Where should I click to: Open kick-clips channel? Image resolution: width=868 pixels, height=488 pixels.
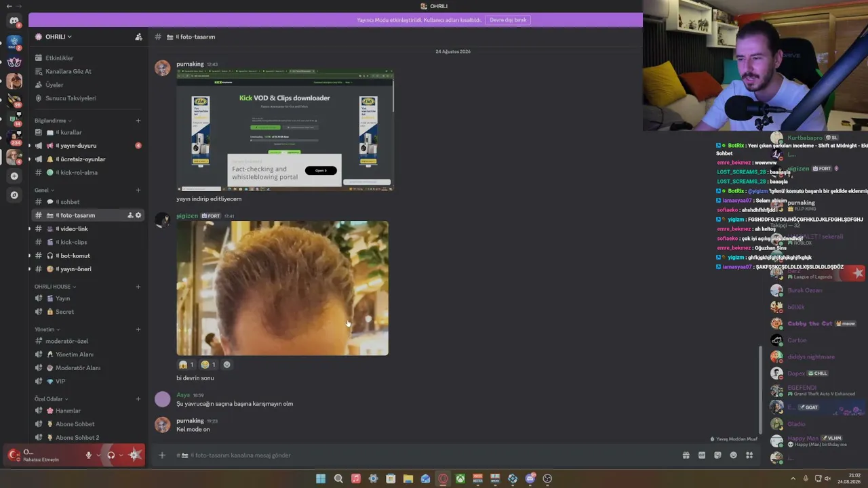pyautogui.click(x=87, y=242)
